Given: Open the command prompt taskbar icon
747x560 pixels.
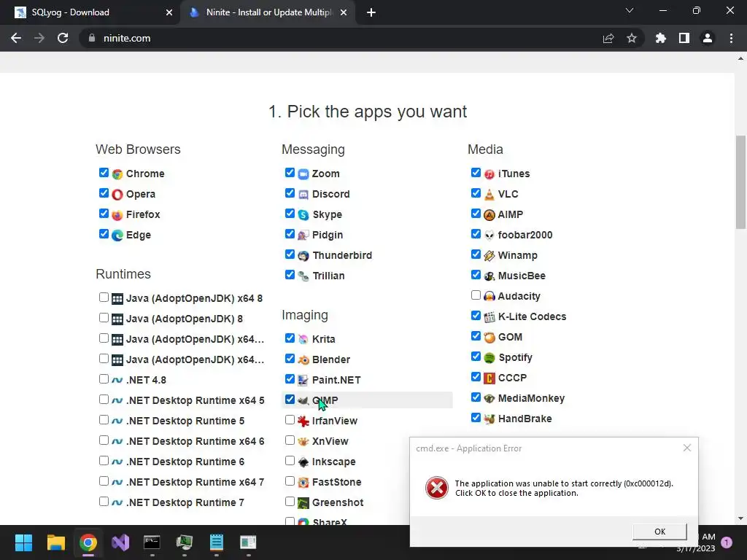Looking at the screenshot, I should [152, 542].
